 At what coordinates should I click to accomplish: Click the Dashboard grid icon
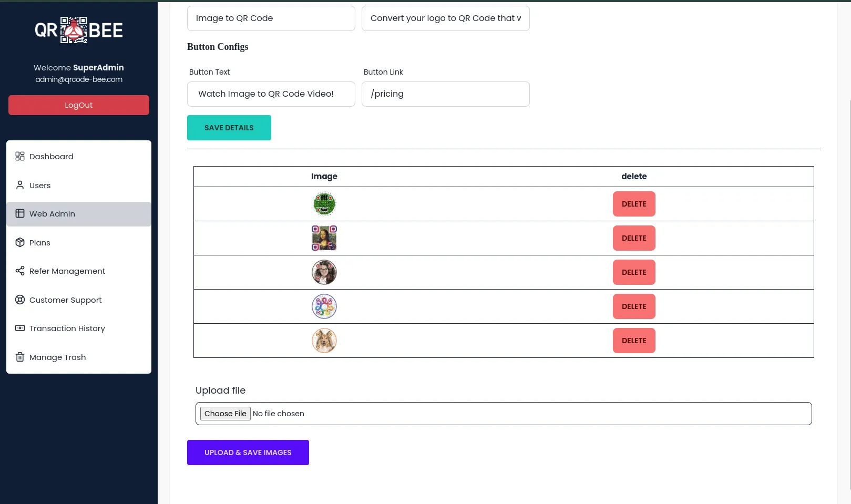click(20, 156)
